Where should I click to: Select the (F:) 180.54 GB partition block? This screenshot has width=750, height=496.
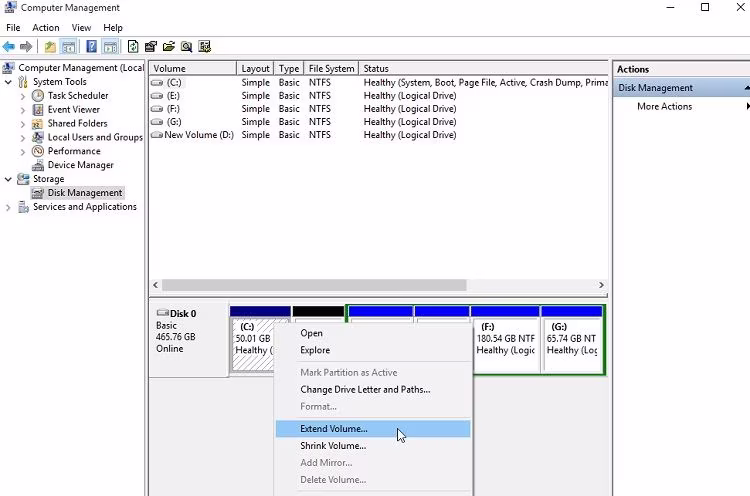506,340
